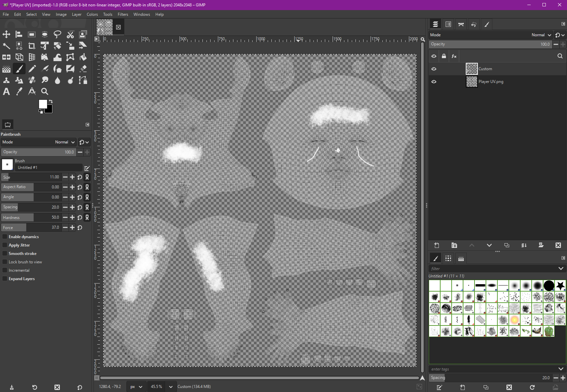Create a new layer
This screenshot has width=567, height=392.
pyautogui.click(x=437, y=245)
